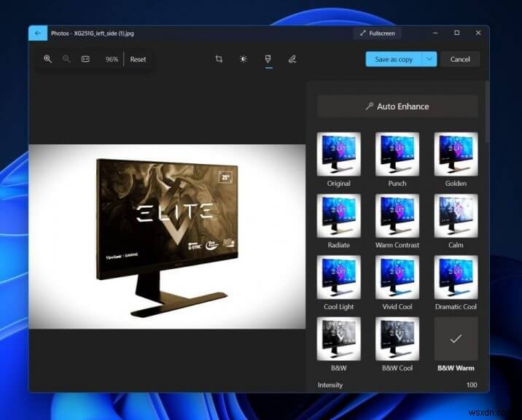Select the Filter brush tab
Image resolution: width=522 pixels, height=420 pixels.
pos(268,59)
